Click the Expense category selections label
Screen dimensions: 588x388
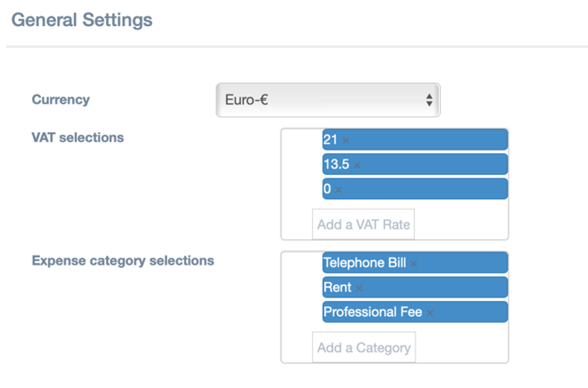123,261
